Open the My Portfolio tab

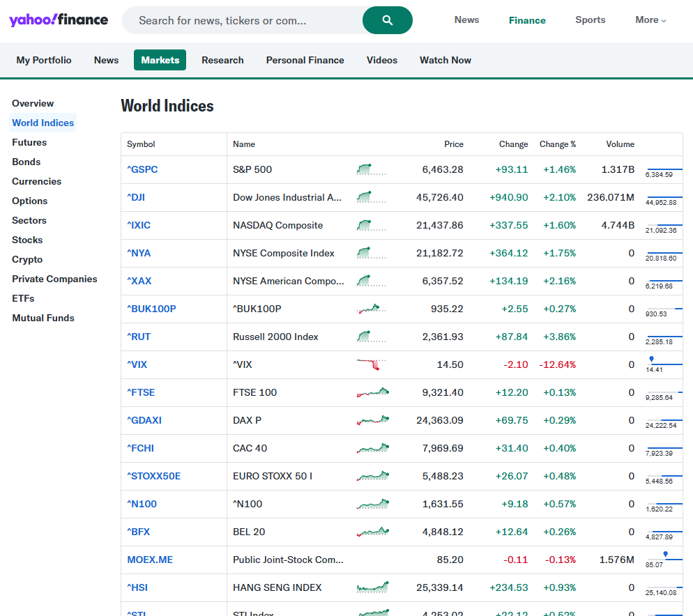point(44,60)
